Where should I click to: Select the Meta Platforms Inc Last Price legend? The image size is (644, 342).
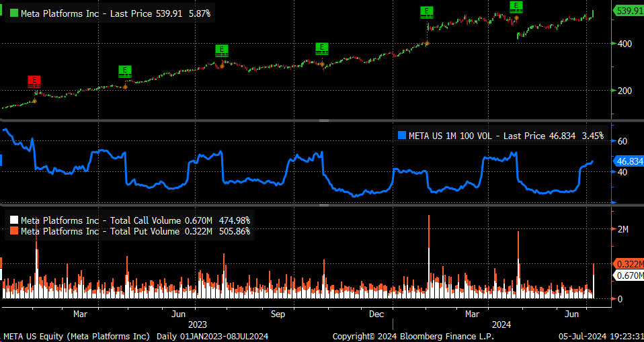pyautogui.click(x=110, y=13)
